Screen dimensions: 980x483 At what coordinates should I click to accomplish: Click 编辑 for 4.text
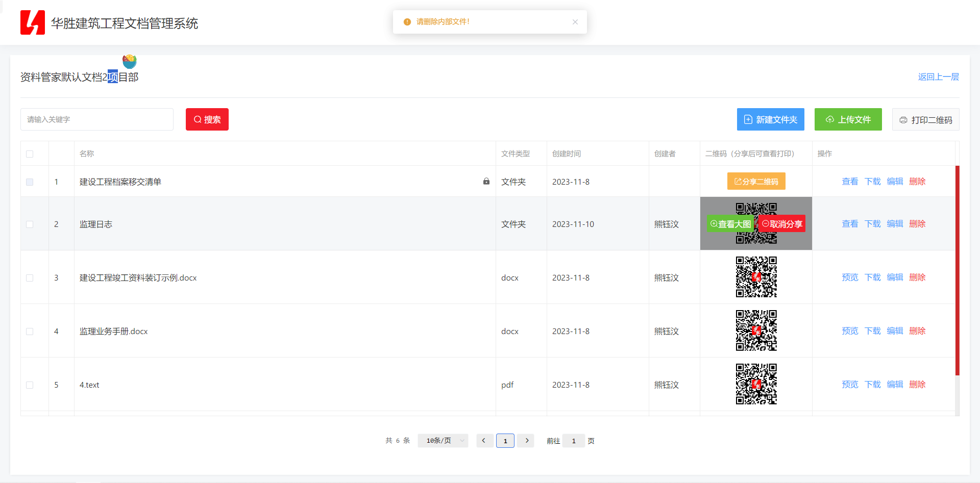click(895, 385)
